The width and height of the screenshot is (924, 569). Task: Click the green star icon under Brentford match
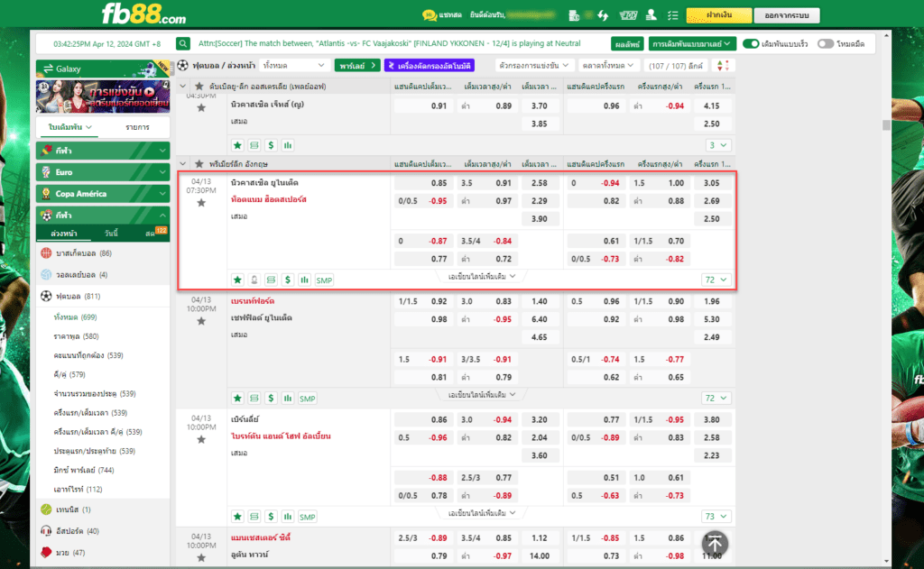click(237, 399)
